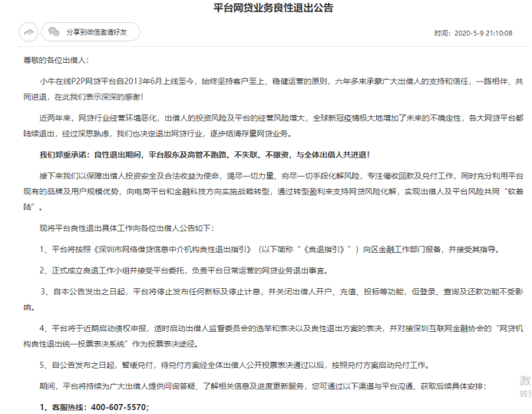Click 分享到微信邀请好友 button

[x=91, y=32]
